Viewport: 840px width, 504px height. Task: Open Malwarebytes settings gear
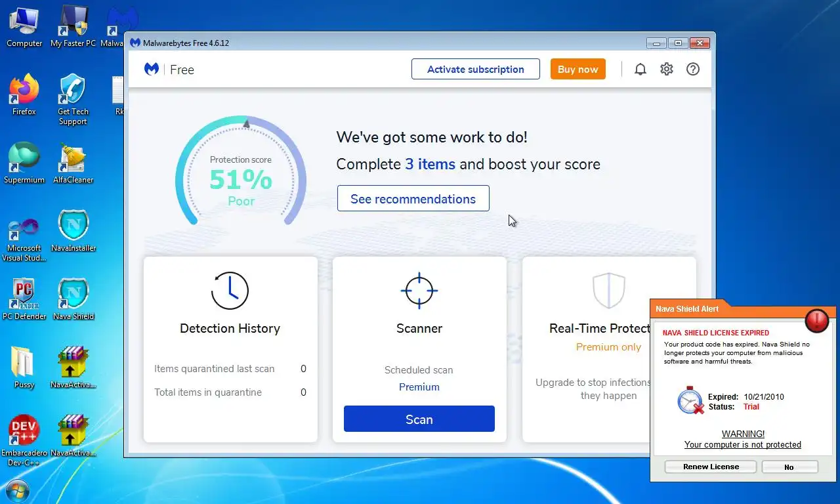pos(667,69)
